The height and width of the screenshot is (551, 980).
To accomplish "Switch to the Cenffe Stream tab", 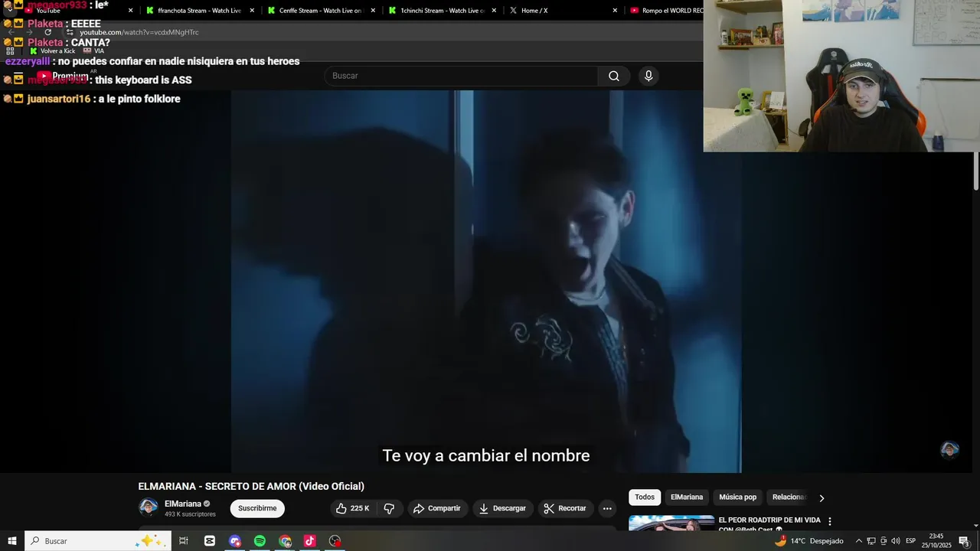I will click(x=320, y=11).
